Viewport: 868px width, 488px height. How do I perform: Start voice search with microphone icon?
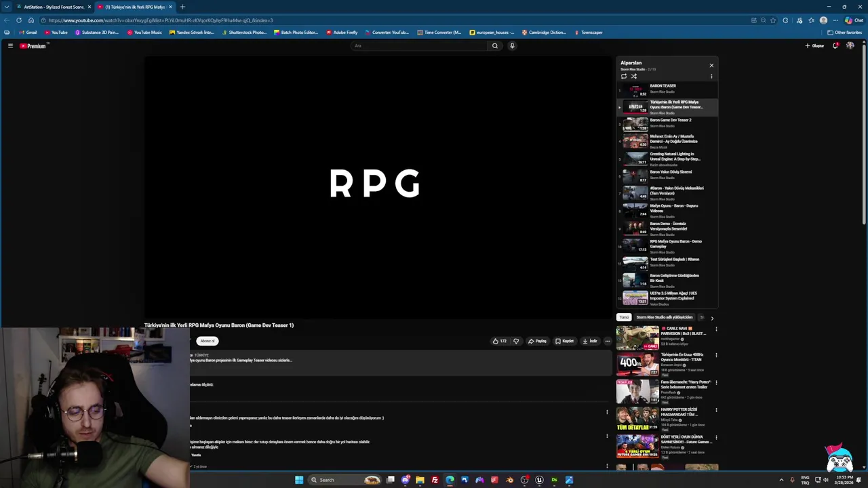coord(512,45)
